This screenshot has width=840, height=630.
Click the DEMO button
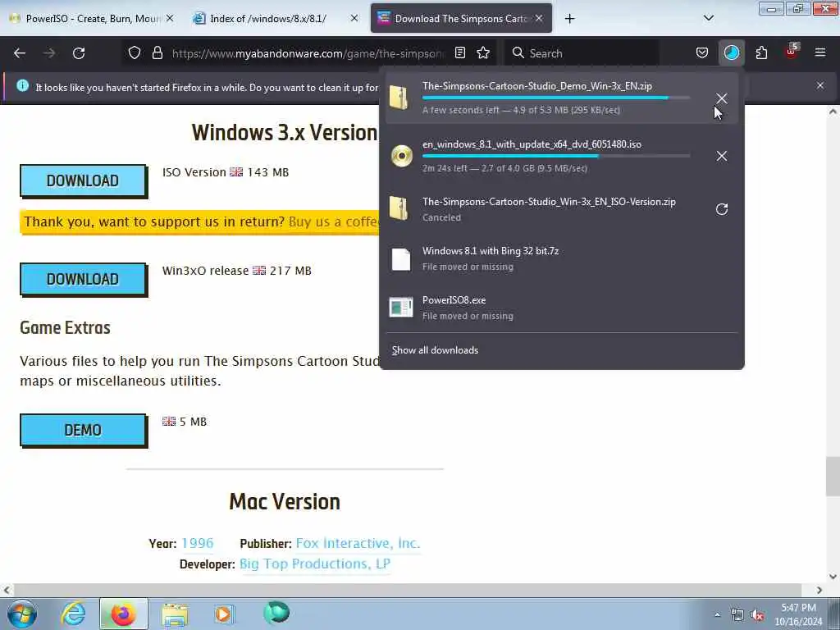click(x=83, y=430)
